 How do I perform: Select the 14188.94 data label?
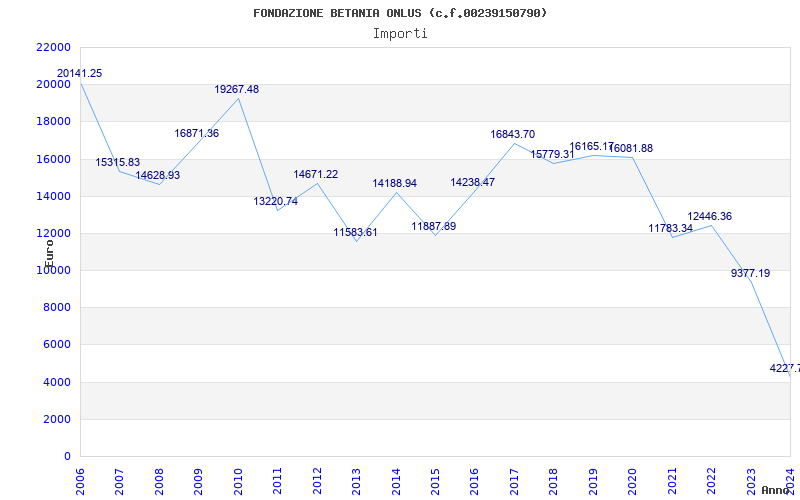(x=395, y=184)
